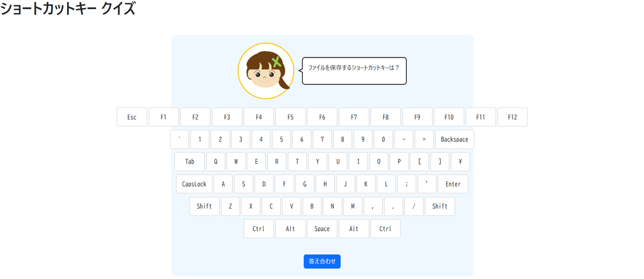Image resolution: width=644 pixels, height=279 pixels.
Task: Click the G key
Action: pyautogui.click(x=305, y=184)
